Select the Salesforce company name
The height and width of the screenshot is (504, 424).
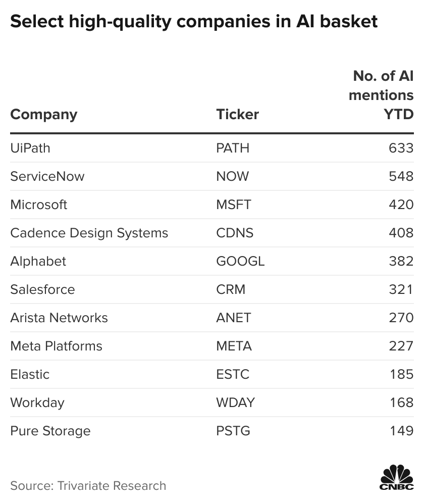click(x=42, y=289)
